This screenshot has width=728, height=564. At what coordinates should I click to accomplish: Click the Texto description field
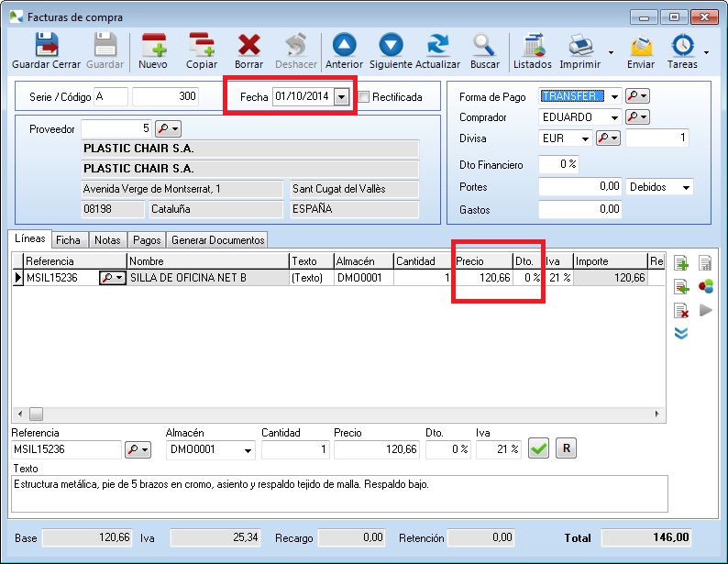(339, 493)
